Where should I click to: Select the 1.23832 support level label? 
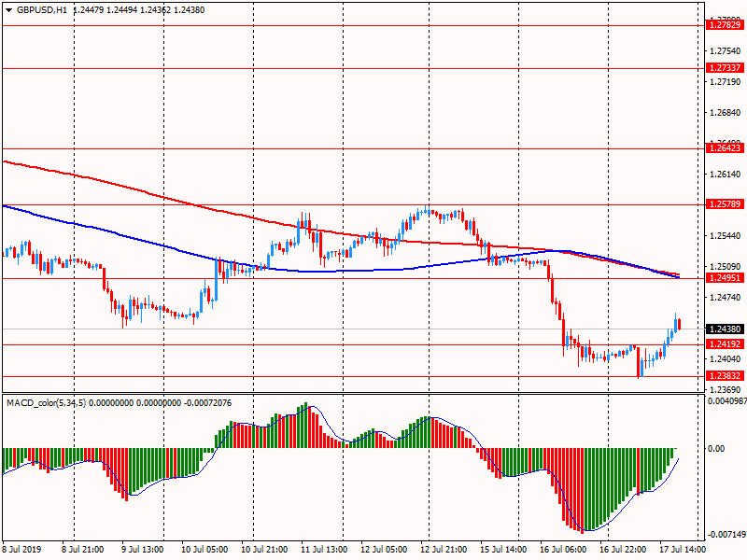tap(725, 376)
